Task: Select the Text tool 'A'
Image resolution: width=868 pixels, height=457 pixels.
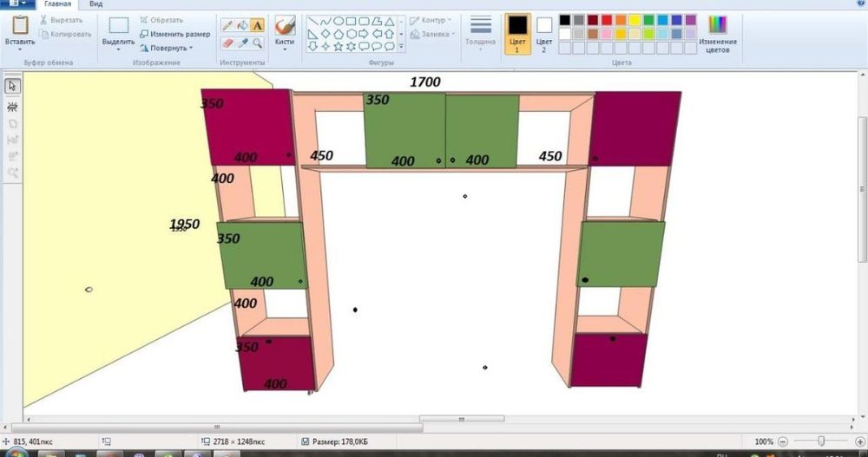Action: pos(258,25)
